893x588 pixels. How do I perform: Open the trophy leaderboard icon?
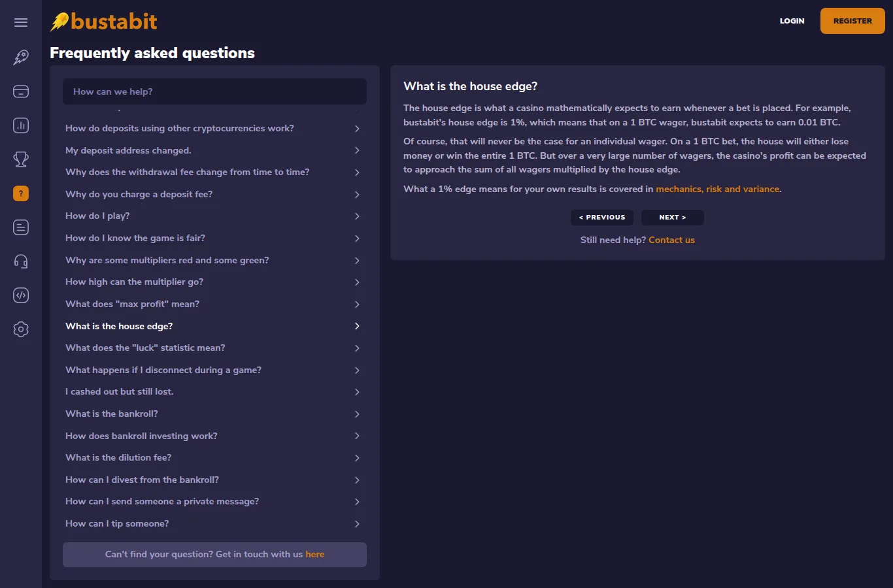tap(21, 159)
